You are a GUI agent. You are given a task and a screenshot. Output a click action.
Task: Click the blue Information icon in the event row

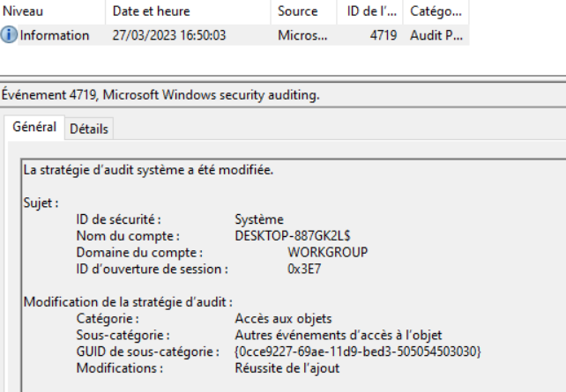tap(11, 35)
